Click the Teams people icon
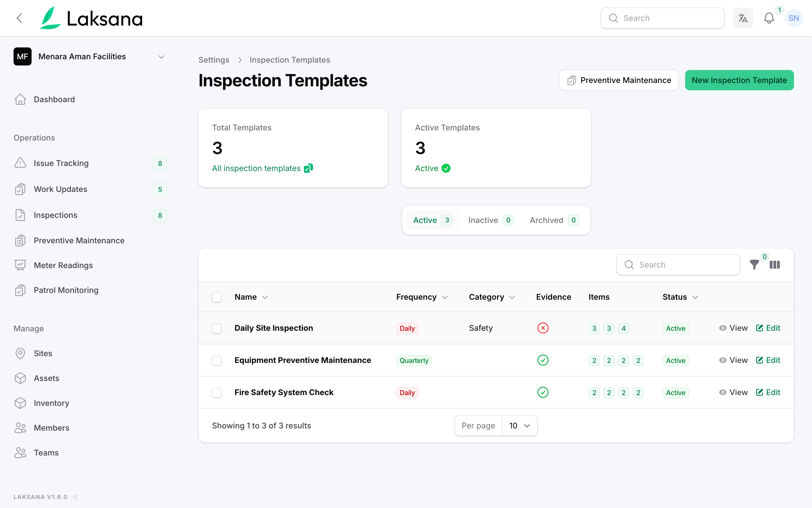Viewport: 812px width, 508px height. (x=20, y=453)
